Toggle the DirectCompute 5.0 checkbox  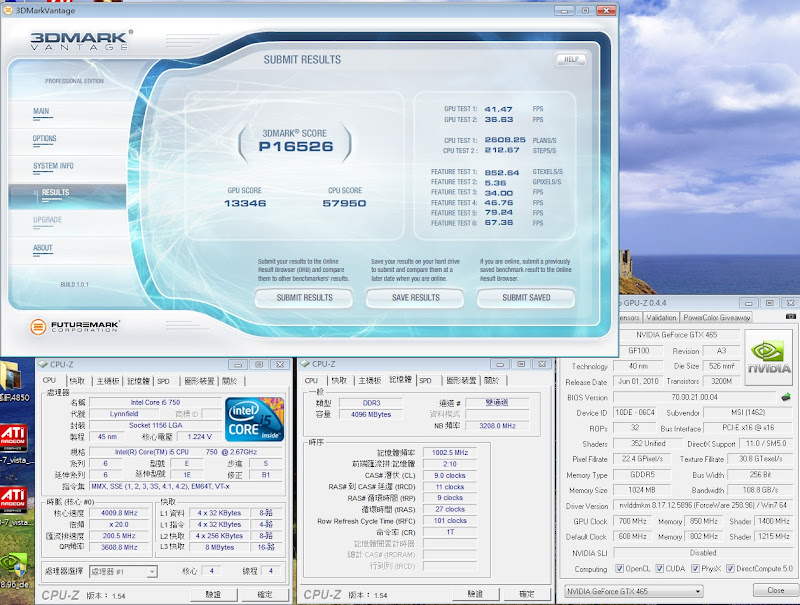point(730,568)
